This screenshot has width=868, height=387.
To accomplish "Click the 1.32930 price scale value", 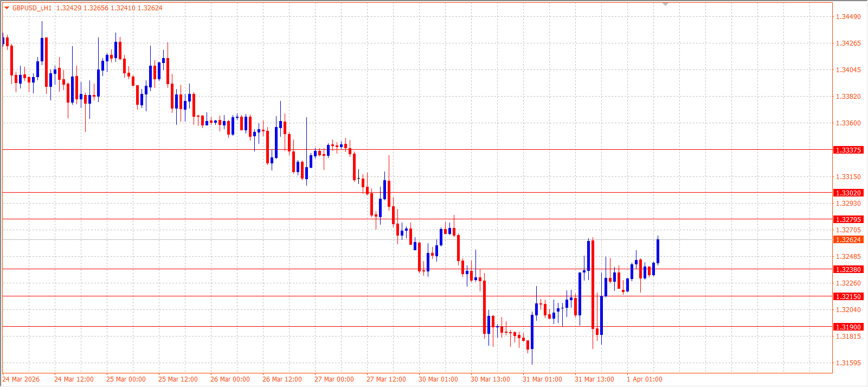I will click(x=848, y=204).
